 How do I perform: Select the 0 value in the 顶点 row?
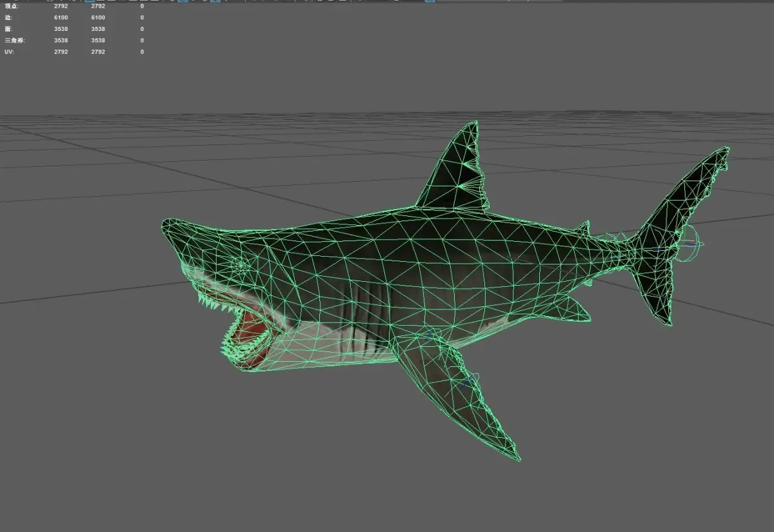(x=142, y=6)
